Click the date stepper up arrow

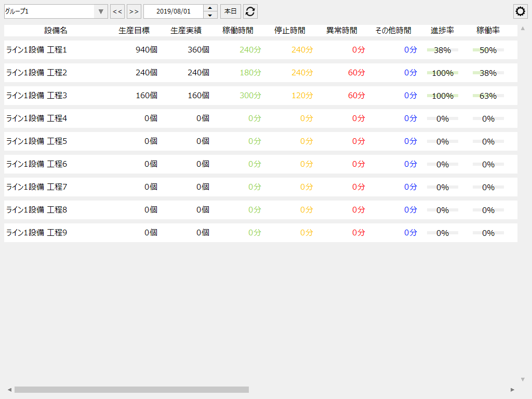coord(210,8)
